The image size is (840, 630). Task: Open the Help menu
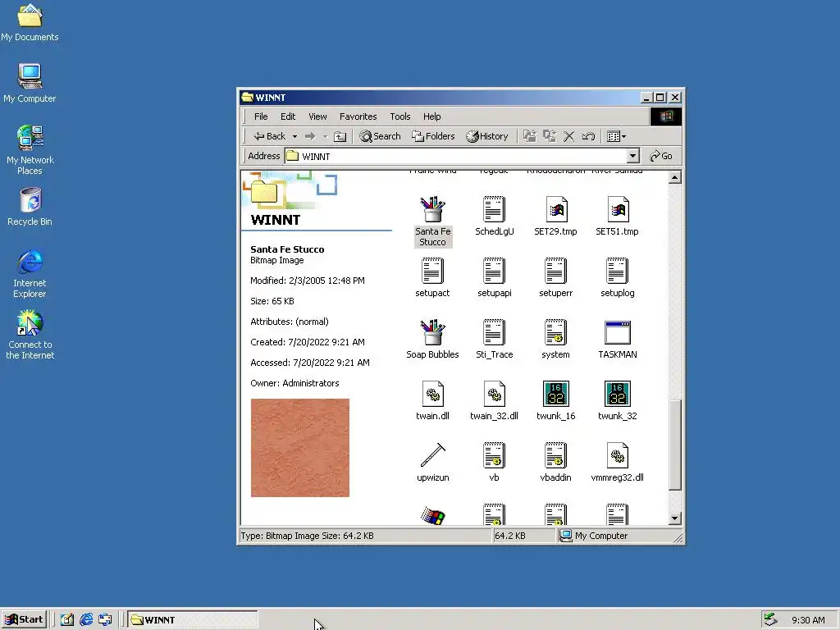(431, 116)
